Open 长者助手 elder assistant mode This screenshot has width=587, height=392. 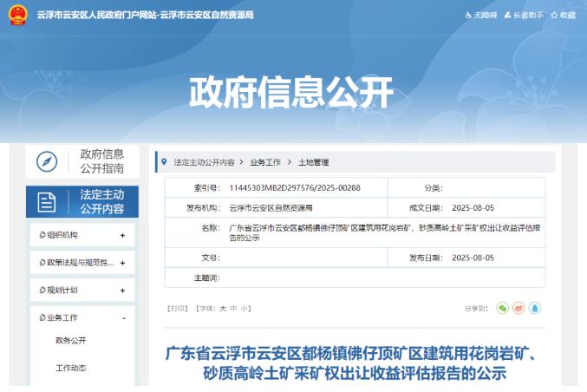[525, 16]
